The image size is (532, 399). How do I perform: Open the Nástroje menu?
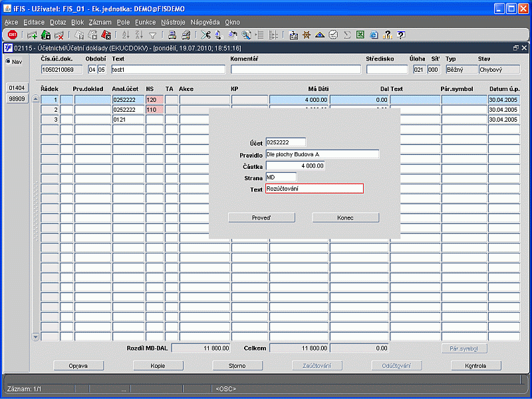(173, 22)
